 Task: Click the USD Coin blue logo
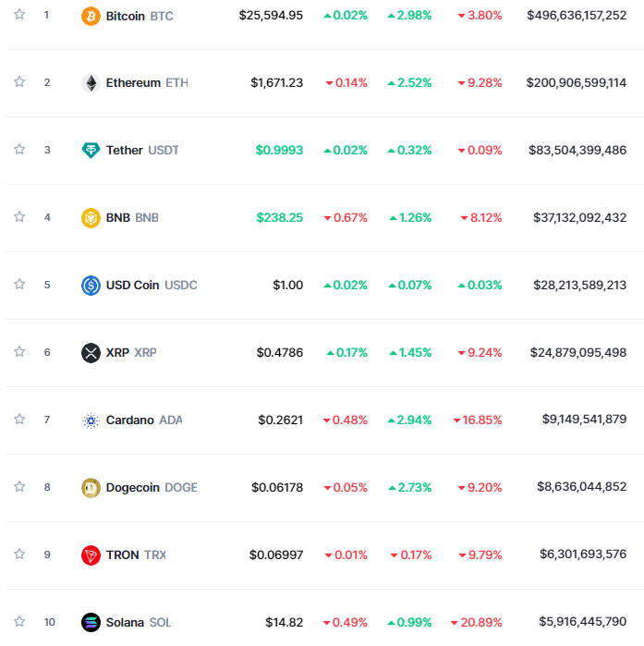91,285
